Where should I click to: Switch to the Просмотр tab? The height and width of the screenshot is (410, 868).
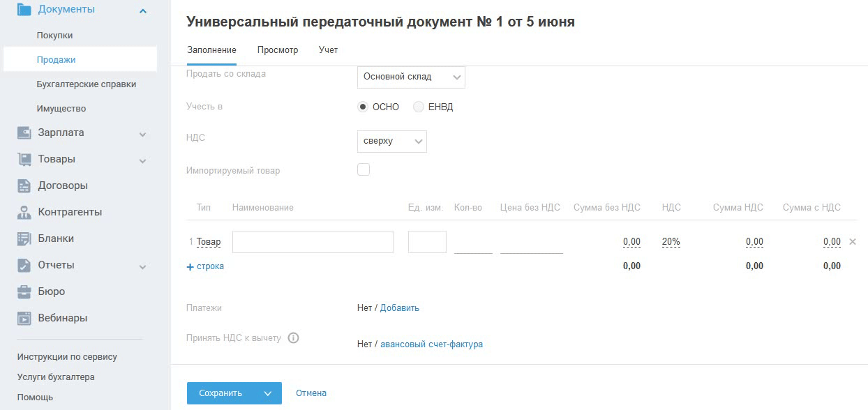click(277, 50)
